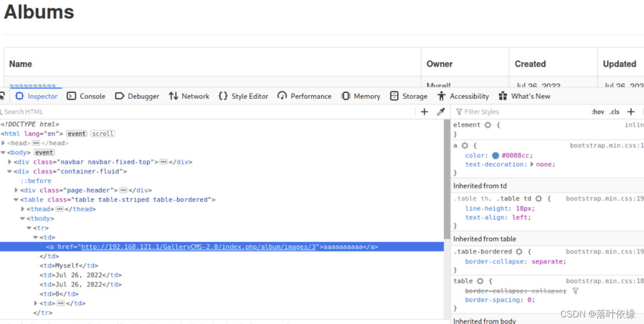Expand the collapsed last td node
The width and height of the screenshot is (644, 324).
[x=36, y=304]
